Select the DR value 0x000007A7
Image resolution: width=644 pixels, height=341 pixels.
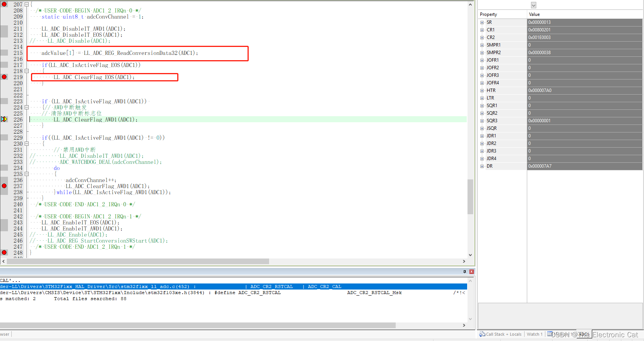585,166
